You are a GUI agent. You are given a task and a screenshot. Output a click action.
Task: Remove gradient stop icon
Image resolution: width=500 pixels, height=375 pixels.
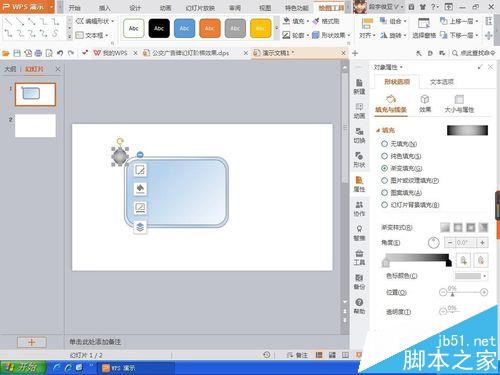480,260
